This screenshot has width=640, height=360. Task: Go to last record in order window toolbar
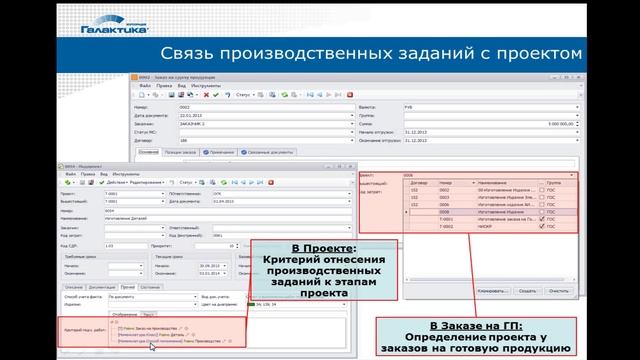(x=338, y=95)
